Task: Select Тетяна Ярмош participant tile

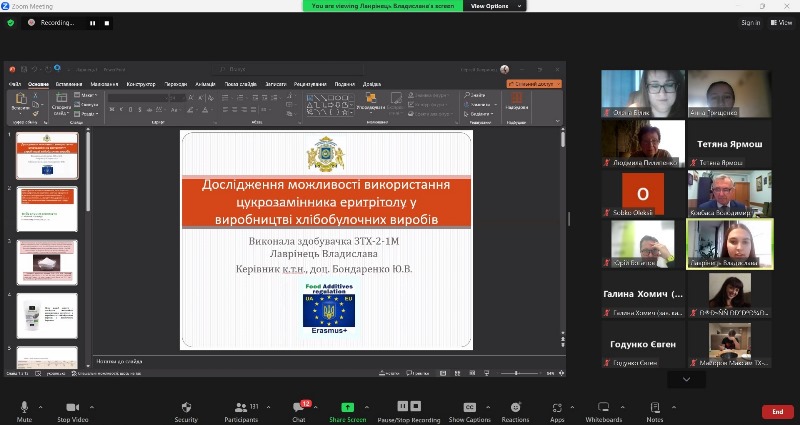Action: (730, 144)
